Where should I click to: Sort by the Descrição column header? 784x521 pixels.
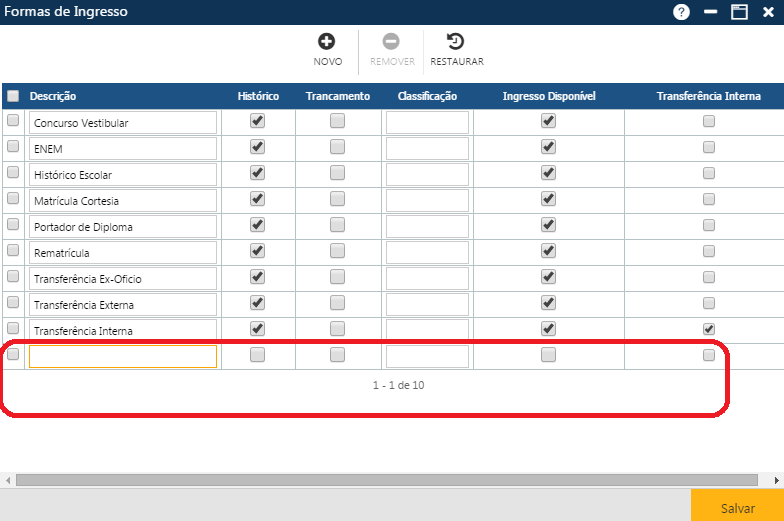click(53, 96)
